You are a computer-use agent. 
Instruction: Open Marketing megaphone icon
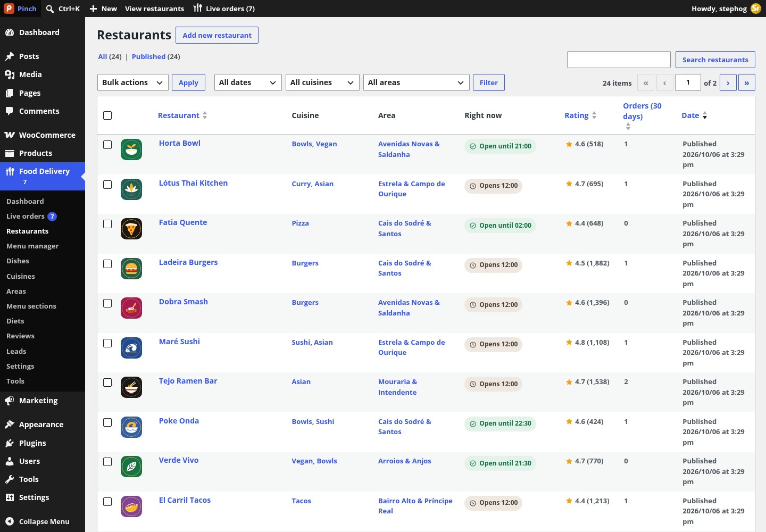pyautogui.click(x=10, y=401)
